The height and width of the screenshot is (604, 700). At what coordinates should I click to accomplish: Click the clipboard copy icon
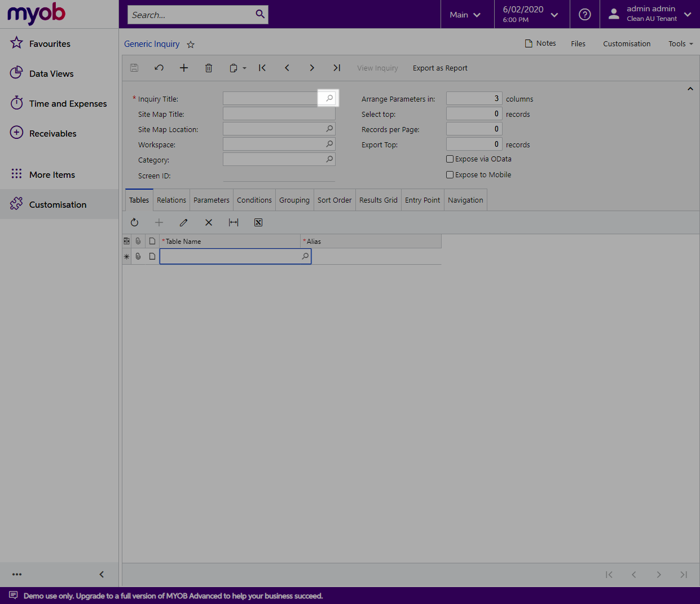point(233,68)
